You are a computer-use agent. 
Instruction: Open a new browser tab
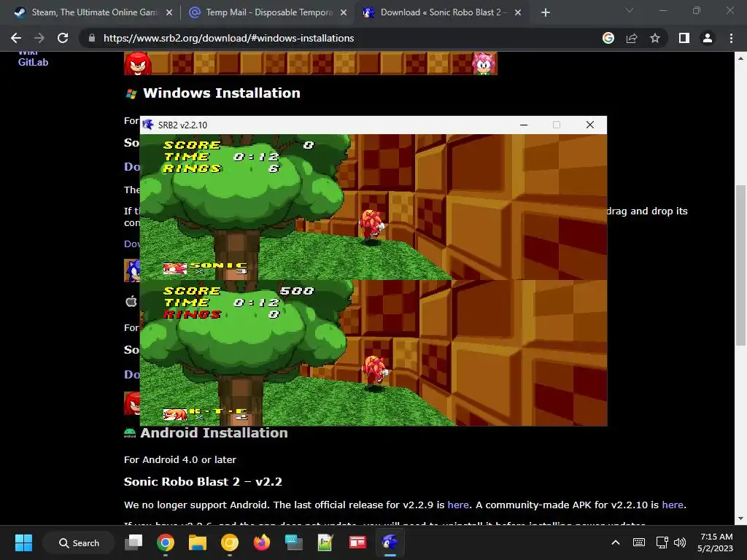(546, 13)
